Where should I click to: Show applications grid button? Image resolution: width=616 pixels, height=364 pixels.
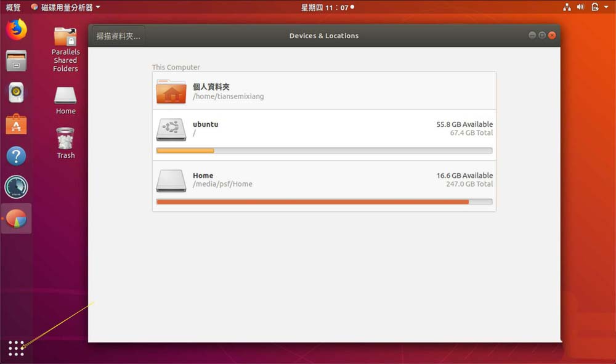(16, 348)
